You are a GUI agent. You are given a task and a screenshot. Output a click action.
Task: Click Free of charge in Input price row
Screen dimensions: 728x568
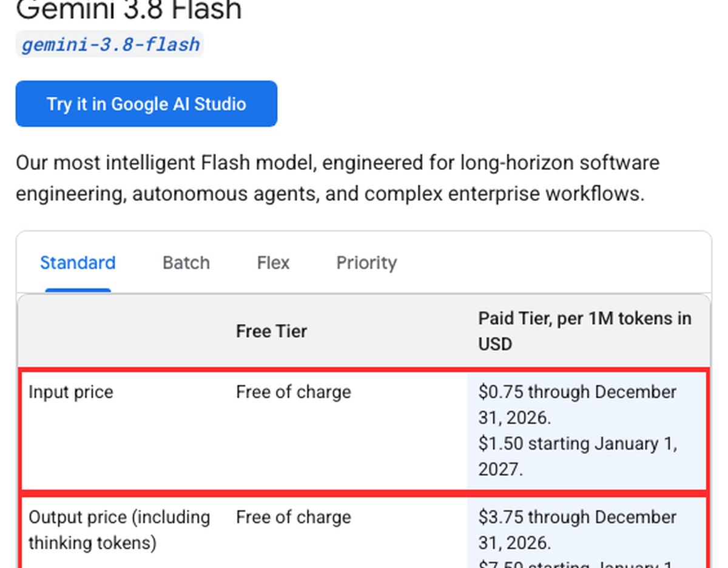[x=294, y=392]
